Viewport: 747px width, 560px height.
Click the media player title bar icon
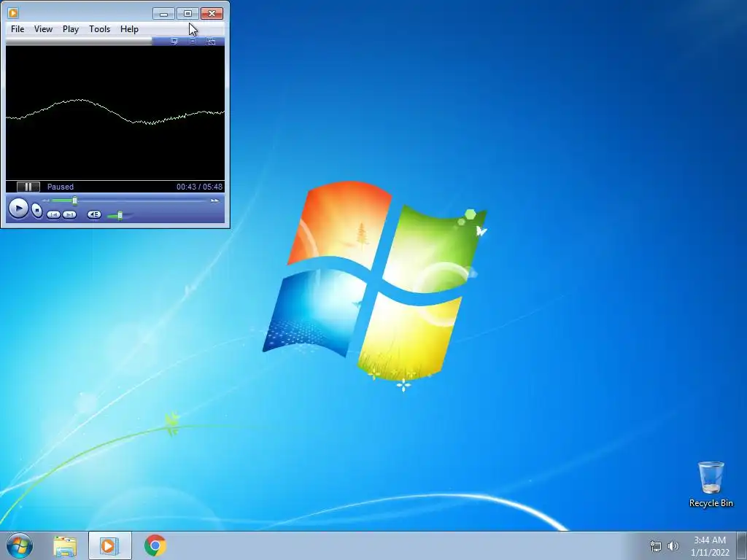pos(13,13)
